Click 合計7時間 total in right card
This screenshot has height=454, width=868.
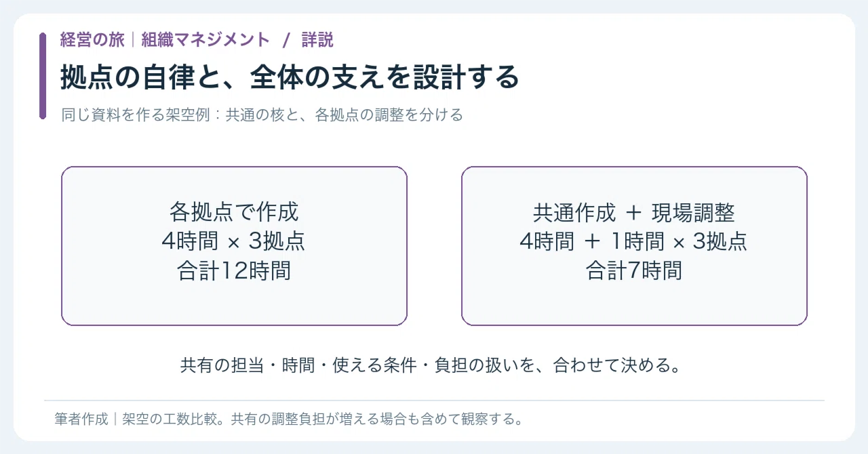(x=634, y=271)
